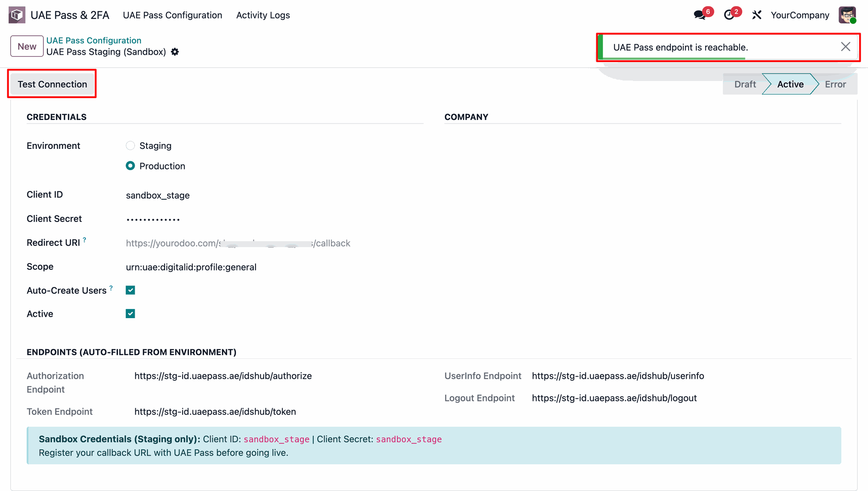This screenshot has height=491, width=868.
Task: Create a New configuration record
Action: pos(27,46)
